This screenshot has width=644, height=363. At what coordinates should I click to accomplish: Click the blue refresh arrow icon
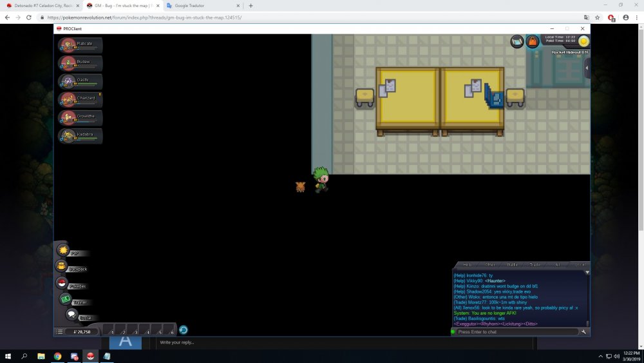pos(183,330)
